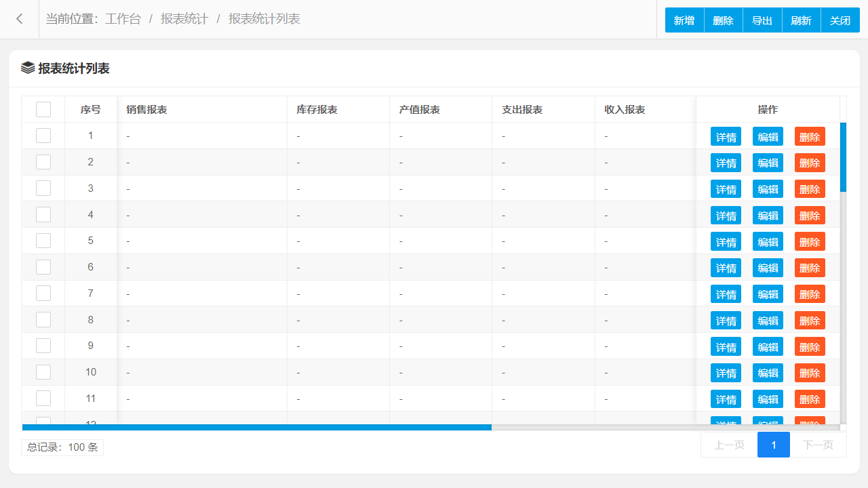Screen dimensions: 868x488
Task: Check the row 9 checkbox
Action: click(43, 346)
